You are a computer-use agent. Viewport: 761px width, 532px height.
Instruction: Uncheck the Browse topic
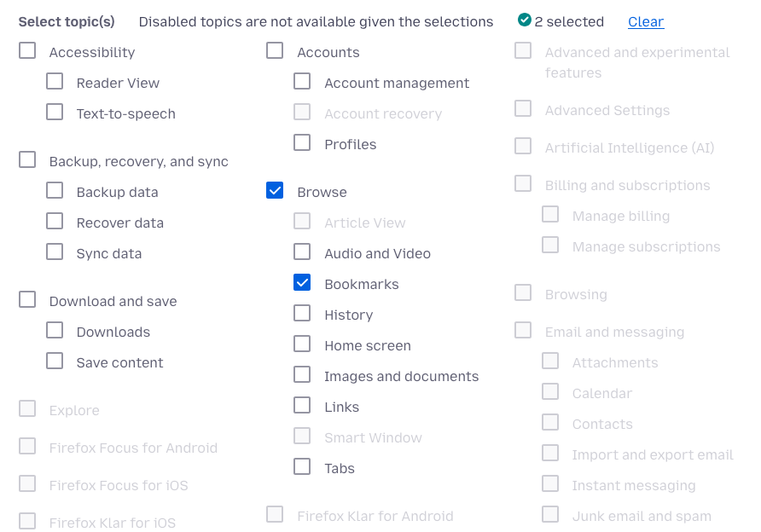[x=274, y=190]
